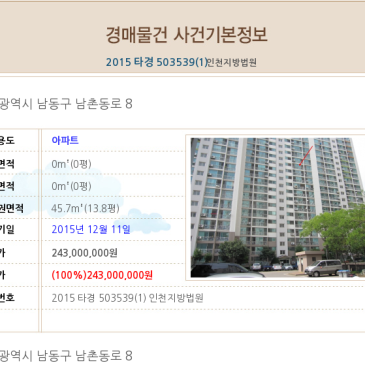Viewport: 365px width, 365px height.
Task: Click the red arrow marker in building photo
Action: (x=306, y=156)
